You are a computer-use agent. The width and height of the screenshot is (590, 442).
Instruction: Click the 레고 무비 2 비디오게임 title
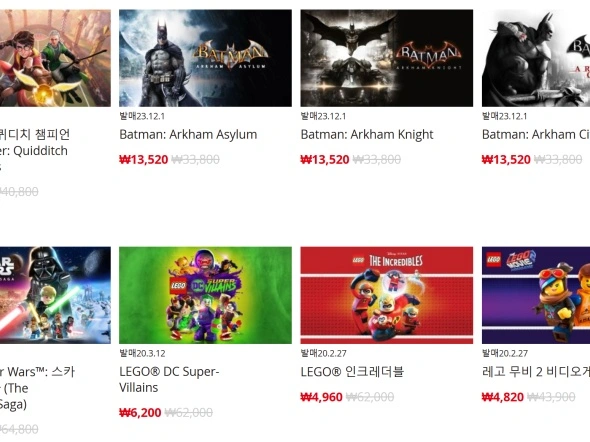pyautogui.click(x=536, y=372)
